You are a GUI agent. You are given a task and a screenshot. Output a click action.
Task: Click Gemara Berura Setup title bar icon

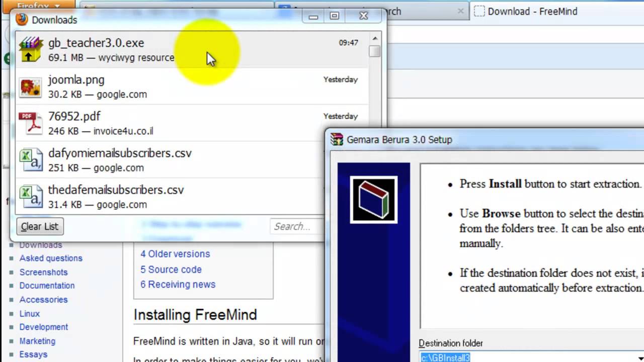[337, 139]
